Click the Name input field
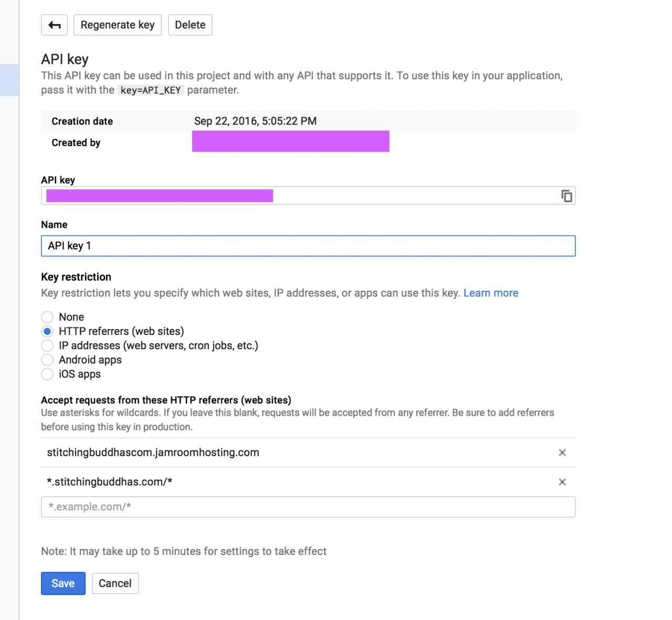 [308, 246]
